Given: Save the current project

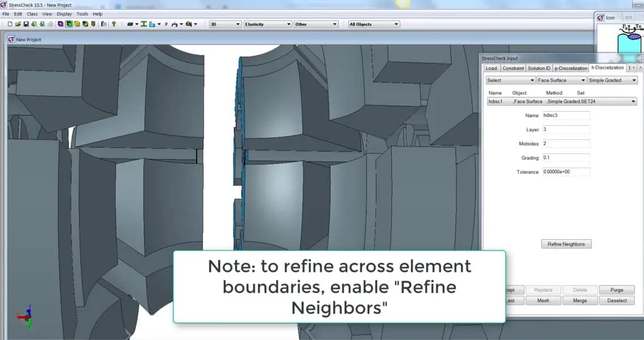Looking at the screenshot, I should (x=26, y=24).
